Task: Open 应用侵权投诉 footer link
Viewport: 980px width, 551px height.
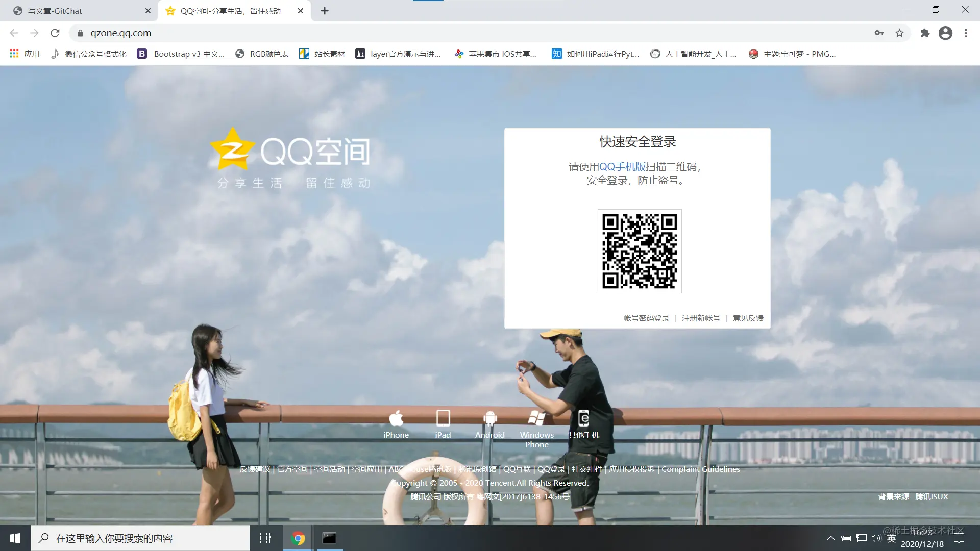Action: click(x=632, y=469)
